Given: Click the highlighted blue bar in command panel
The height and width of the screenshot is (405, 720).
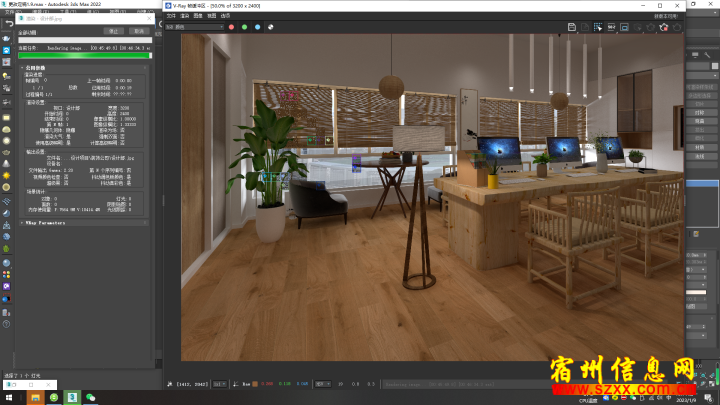Looking at the screenshot, I should tap(702, 184).
